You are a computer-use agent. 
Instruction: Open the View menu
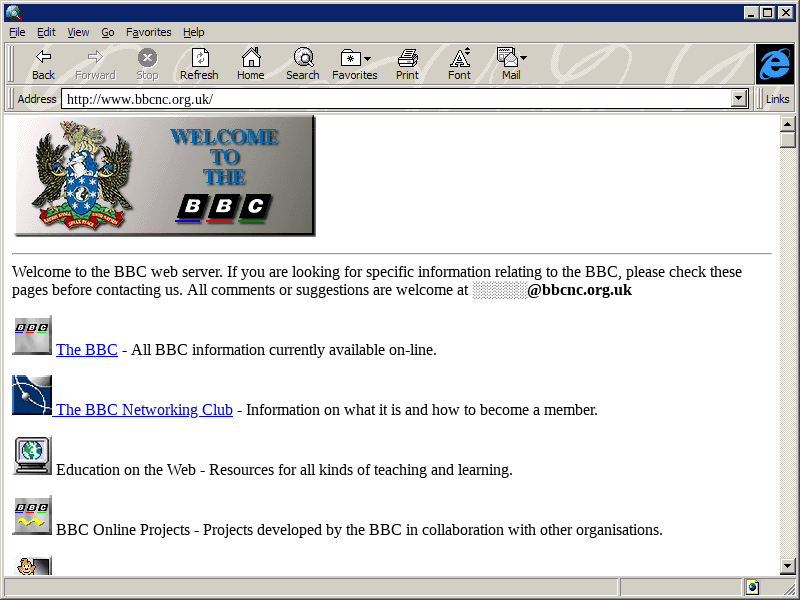pos(78,32)
